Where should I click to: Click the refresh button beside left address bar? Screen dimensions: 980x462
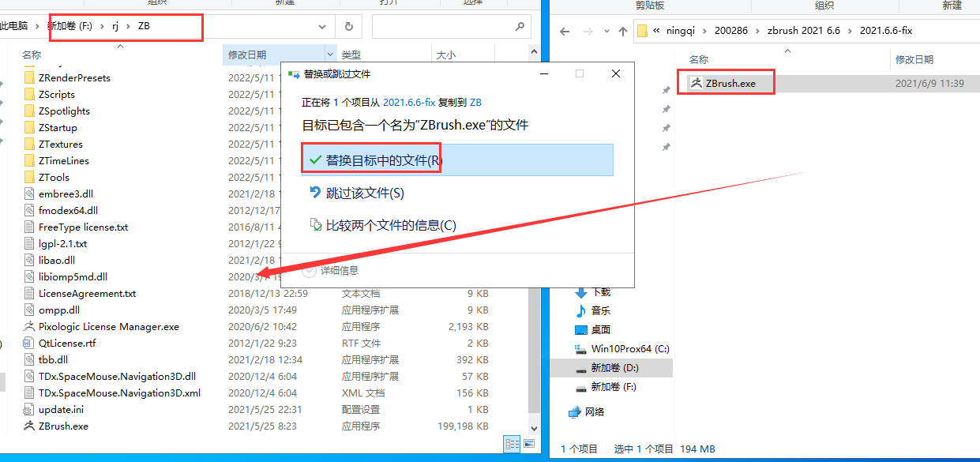point(348,26)
